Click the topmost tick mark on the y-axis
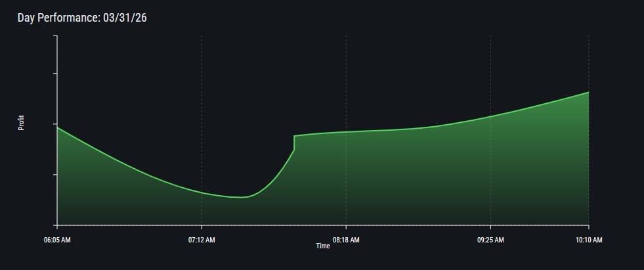This screenshot has width=644, height=270. pos(55,36)
